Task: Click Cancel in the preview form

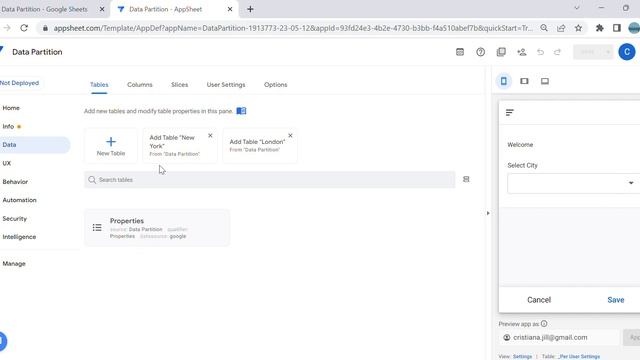Action: pos(539,300)
